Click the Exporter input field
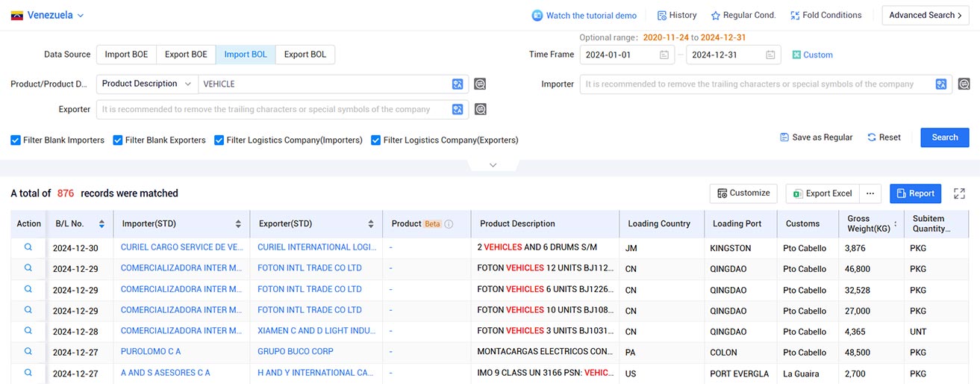The width and height of the screenshot is (980, 384). 273,110
